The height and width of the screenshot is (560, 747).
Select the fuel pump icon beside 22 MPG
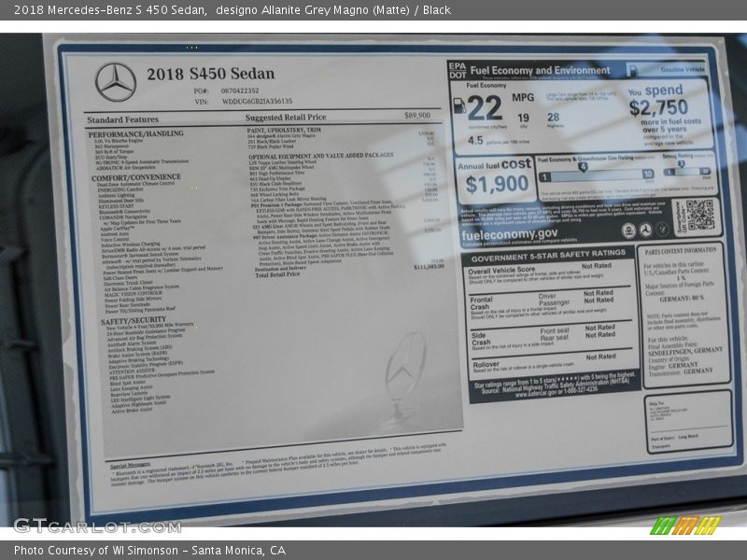tap(458, 105)
